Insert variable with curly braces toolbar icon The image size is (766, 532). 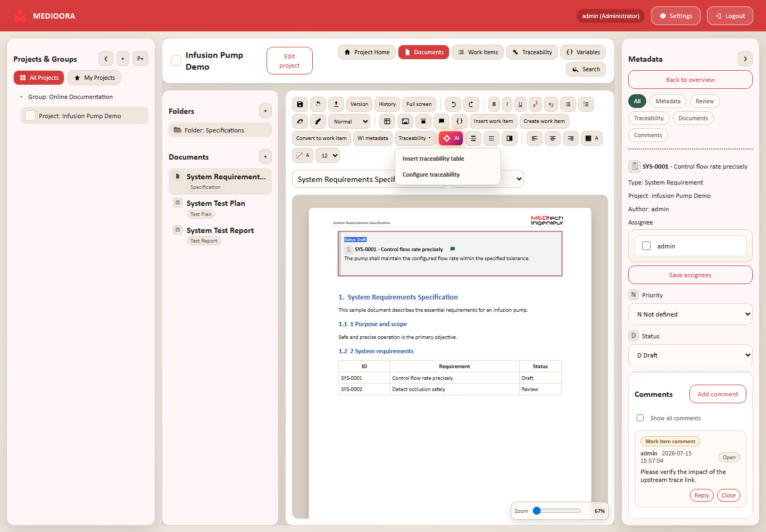tap(460, 121)
